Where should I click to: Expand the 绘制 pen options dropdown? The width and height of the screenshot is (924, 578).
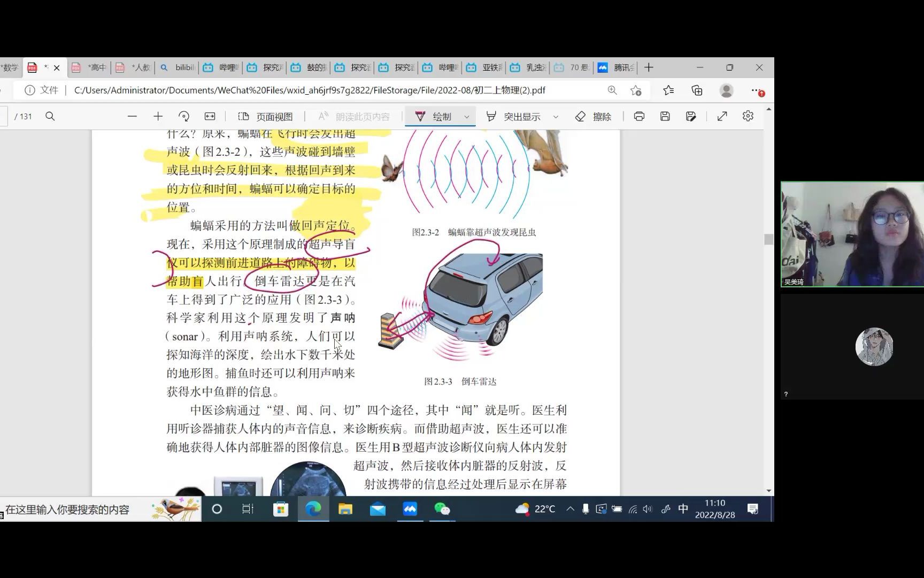[x=466, y=116]
